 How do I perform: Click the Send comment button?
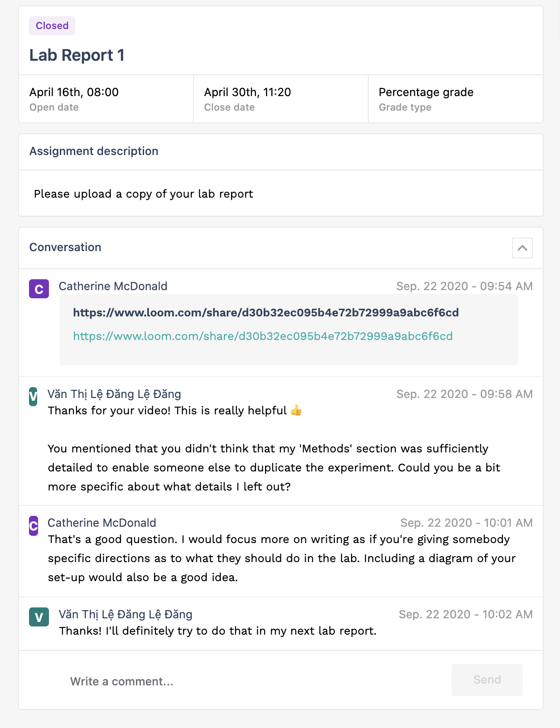click(x=487, y=679)
